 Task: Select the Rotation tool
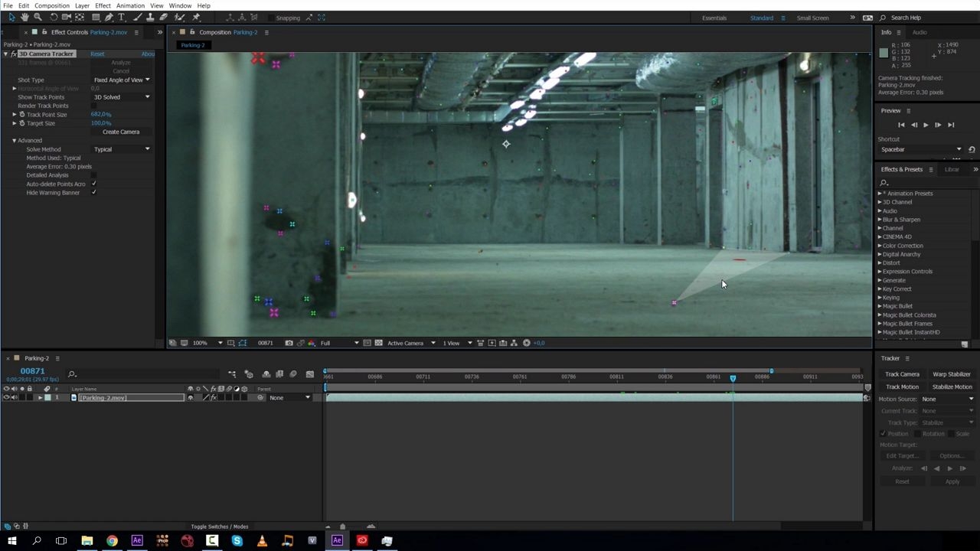tap(54, 17)
